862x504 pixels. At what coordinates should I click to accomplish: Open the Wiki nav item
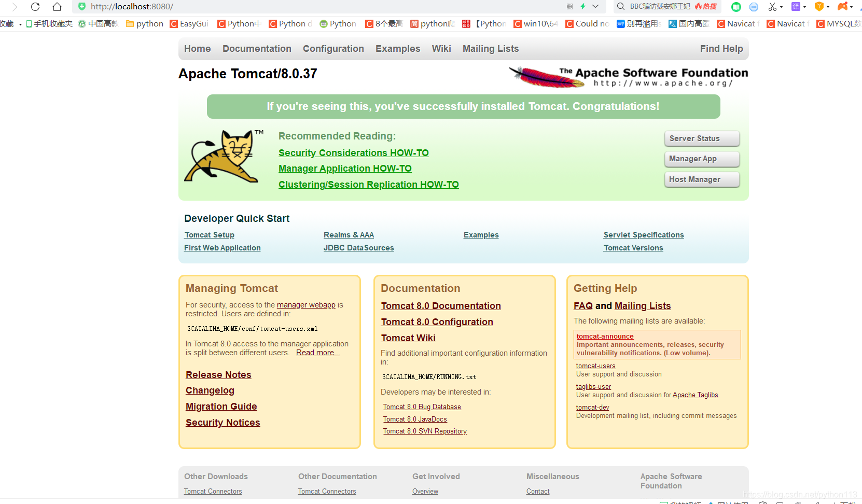tap(441, 49)
